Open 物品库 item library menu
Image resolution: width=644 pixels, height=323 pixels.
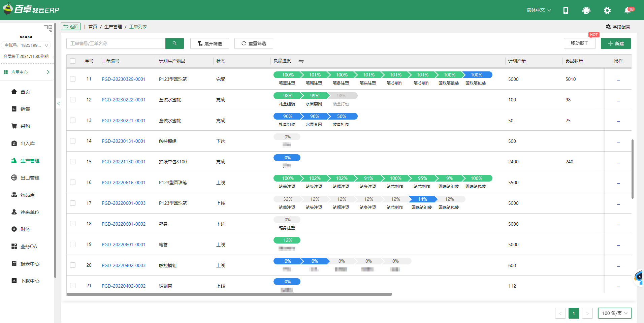[x=28, y=195]
